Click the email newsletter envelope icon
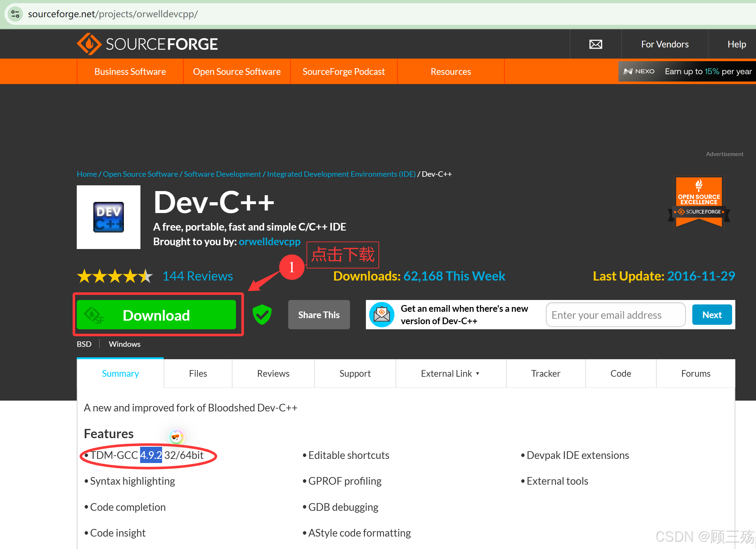 point(382,315)
